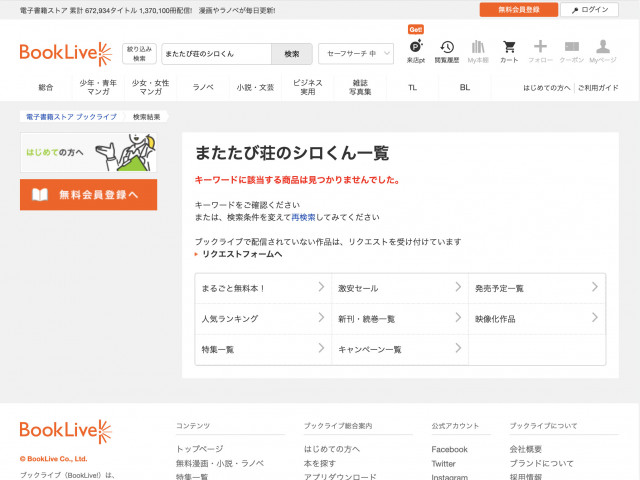Screen dimensions: 640x480
Task: Click the 無料会員登録 button in top bar
Action: coord(519,10)
